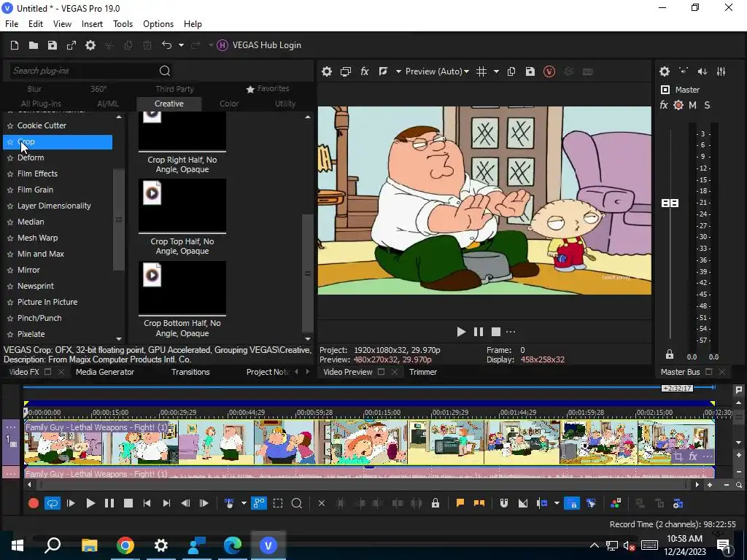Solo the Master bus
The width and height of the screenshot is (747, 560).
[x=708, y=105]
